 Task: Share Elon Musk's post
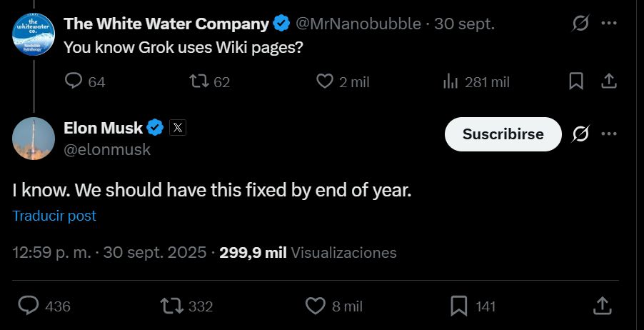603,306
